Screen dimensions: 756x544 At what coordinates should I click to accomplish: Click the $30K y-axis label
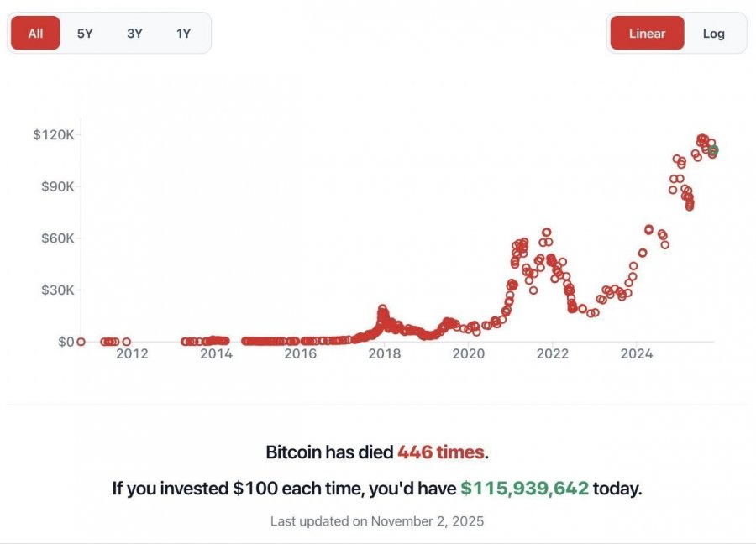pyautogui.click(x=58, y=290)
